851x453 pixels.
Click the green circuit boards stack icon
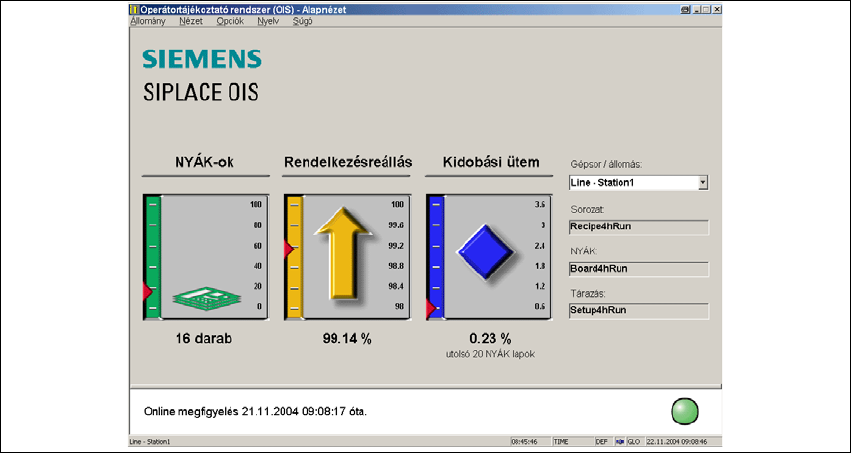(207, 298)
